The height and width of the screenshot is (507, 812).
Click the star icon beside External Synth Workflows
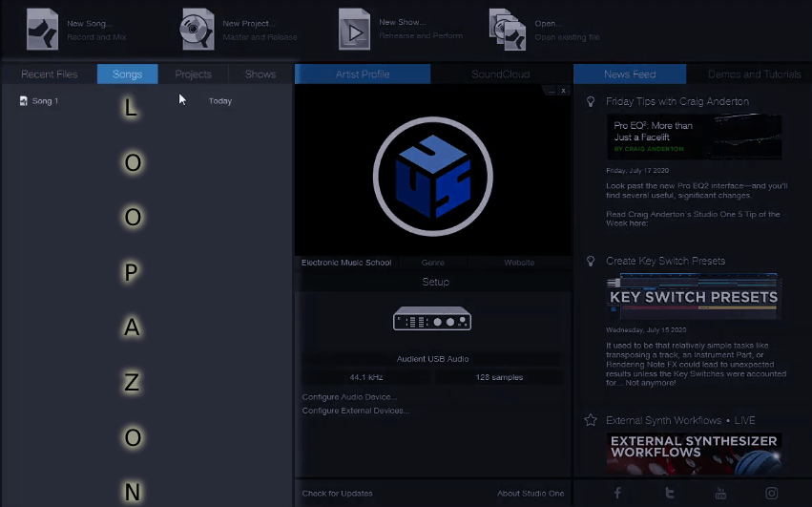pos(591,420)
